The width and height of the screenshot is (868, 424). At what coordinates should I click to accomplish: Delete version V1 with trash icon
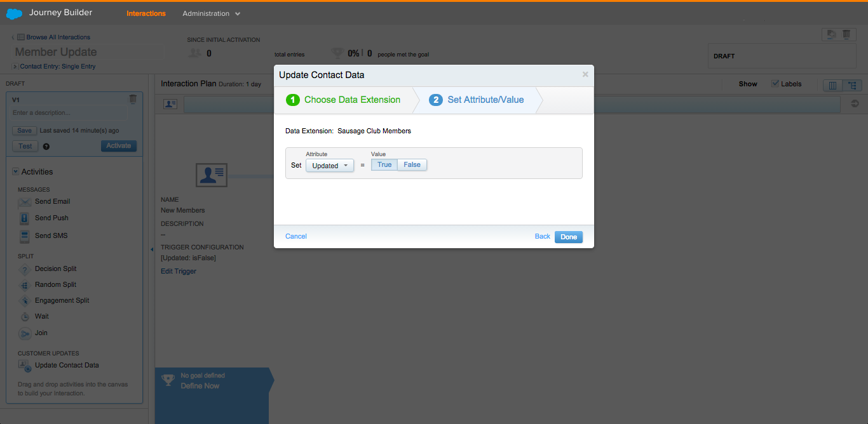click(133, 99)
